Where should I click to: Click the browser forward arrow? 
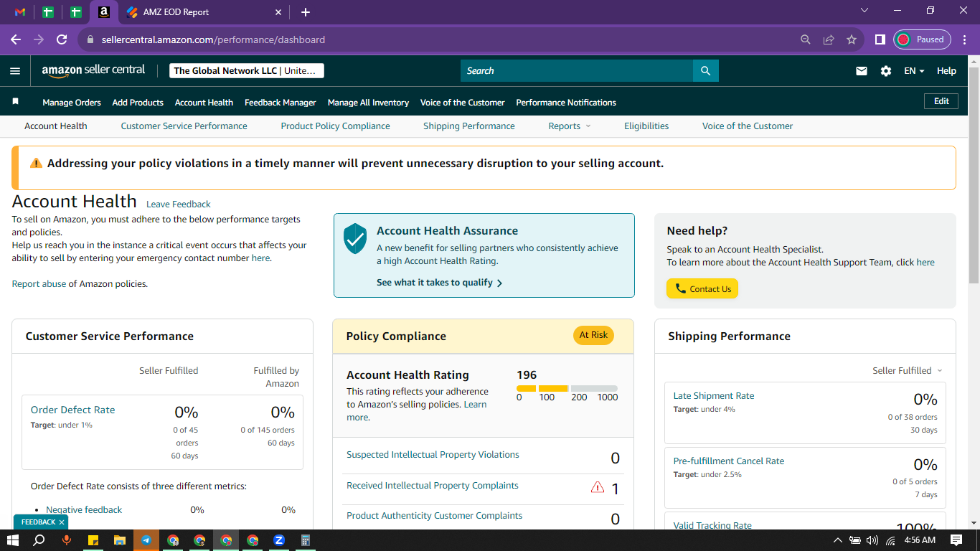pos(39,39)
